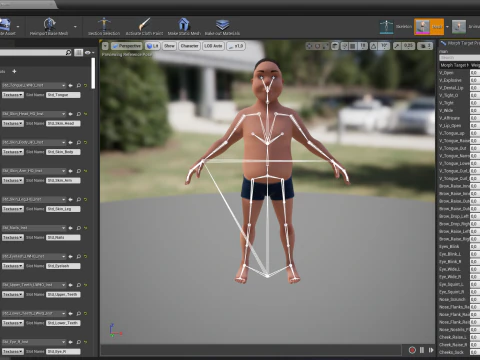Select the translate gizmo mode icon

[310, 46]
